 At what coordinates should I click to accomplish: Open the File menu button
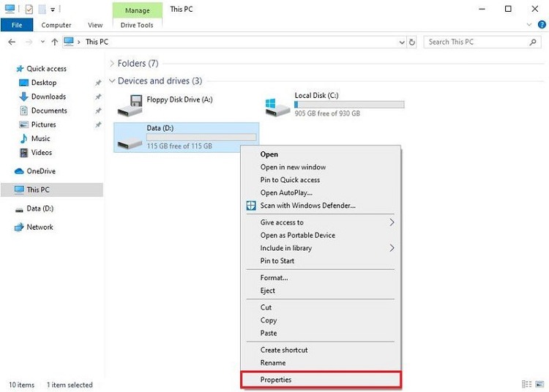[x=17, y=25]
